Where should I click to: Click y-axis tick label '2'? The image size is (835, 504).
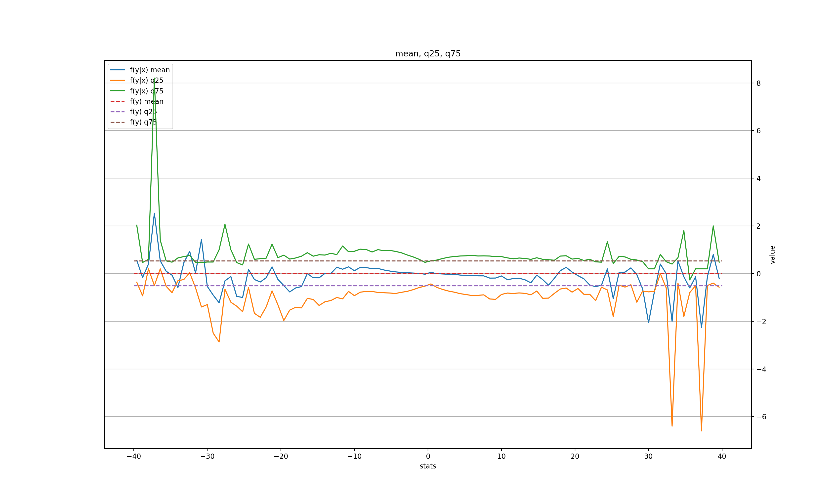point(758,226)
